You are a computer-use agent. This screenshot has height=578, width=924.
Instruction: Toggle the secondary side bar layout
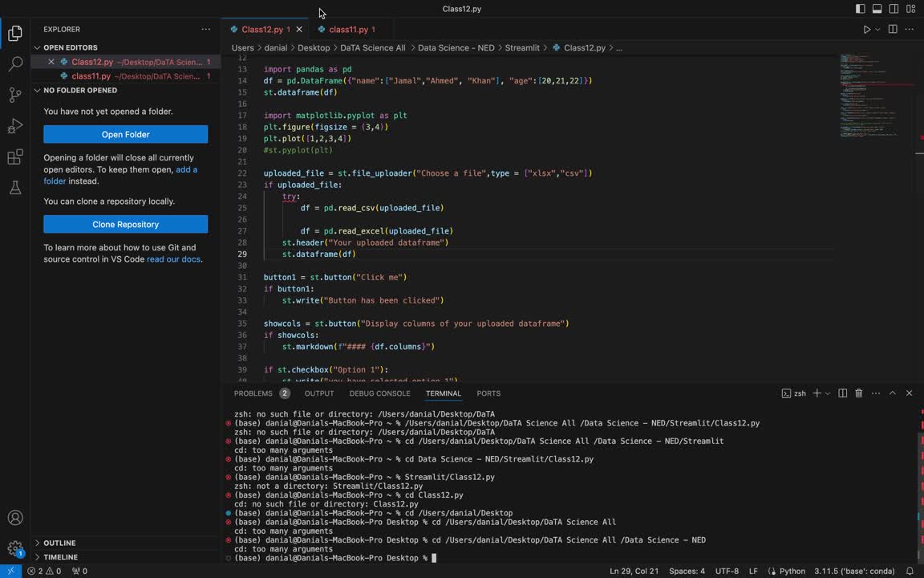click(894, 9)
